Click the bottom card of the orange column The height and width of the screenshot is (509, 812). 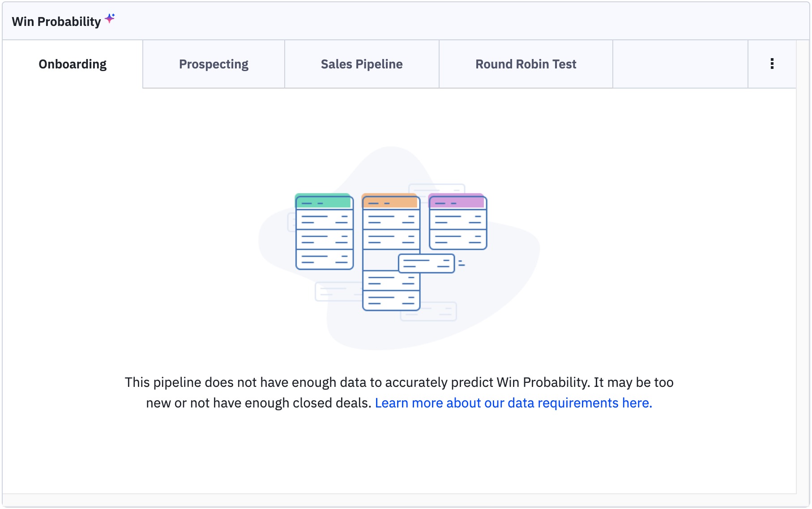click(x=391, y=301)
